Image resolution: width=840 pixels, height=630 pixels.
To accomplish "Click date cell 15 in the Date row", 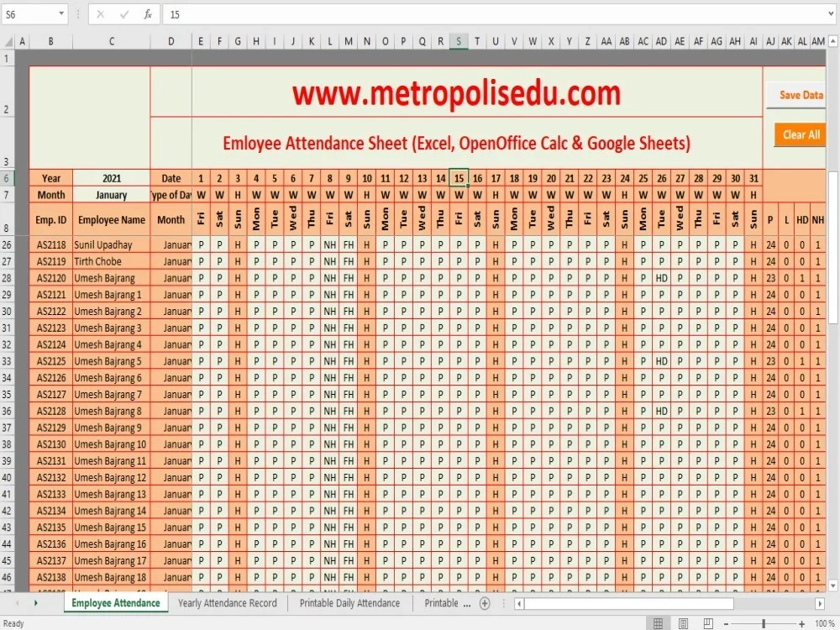I will [x=459, y=178].
